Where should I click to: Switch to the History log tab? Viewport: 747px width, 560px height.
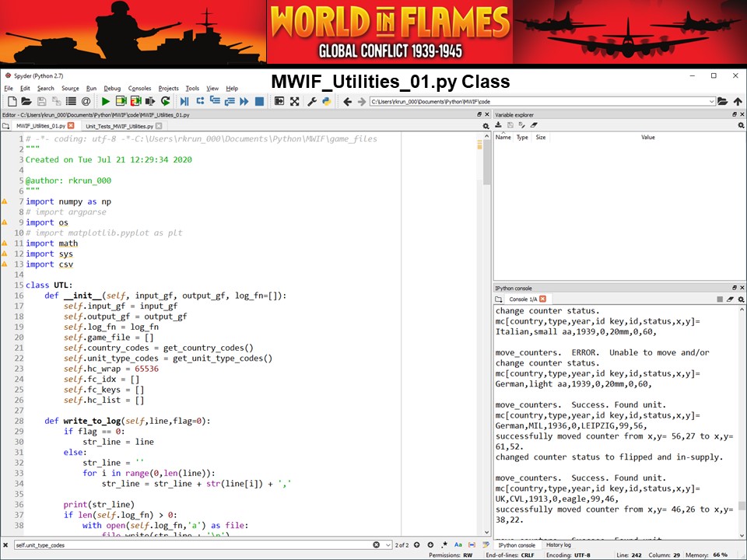559,544
